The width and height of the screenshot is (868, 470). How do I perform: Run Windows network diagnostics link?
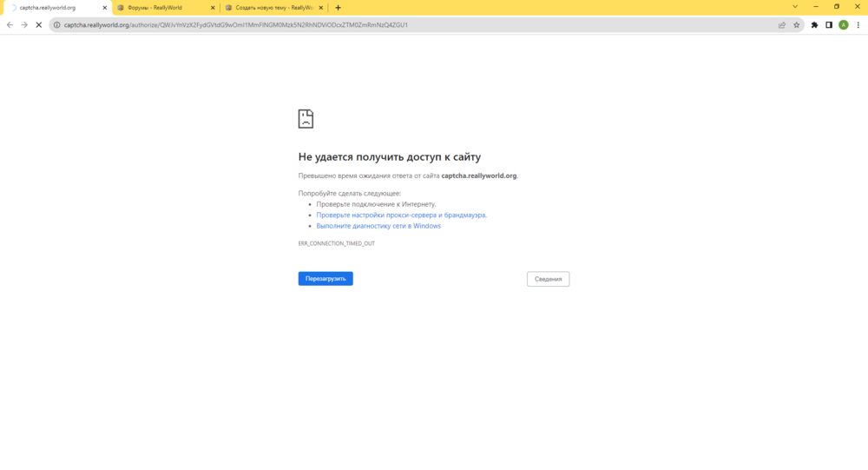(378, 226)
